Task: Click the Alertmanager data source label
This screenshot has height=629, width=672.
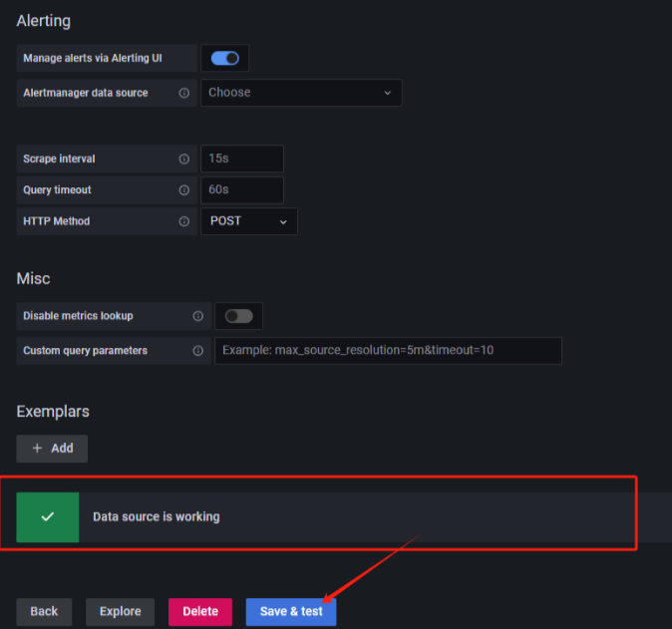Action: (x=86, y=93)
